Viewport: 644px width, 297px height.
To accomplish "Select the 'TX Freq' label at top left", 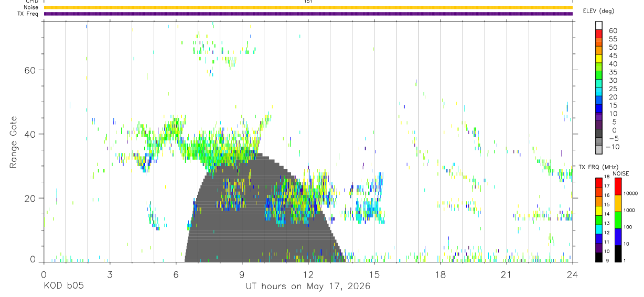I will pyautogui.click(x=27, y=14).
